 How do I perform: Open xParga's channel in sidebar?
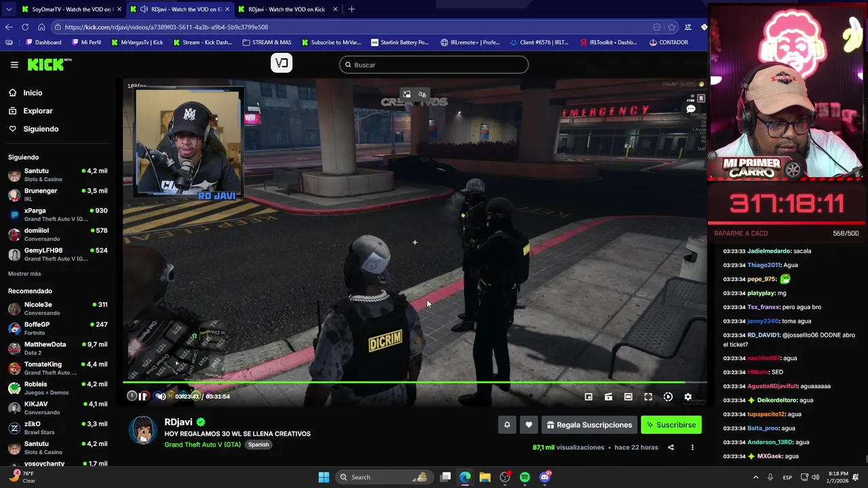click(58, 215)
